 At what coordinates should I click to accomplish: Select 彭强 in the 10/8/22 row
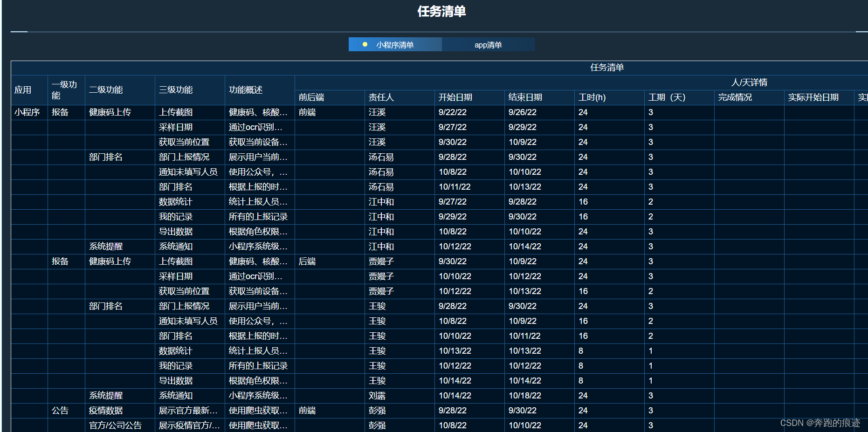(x=400, y=425)
